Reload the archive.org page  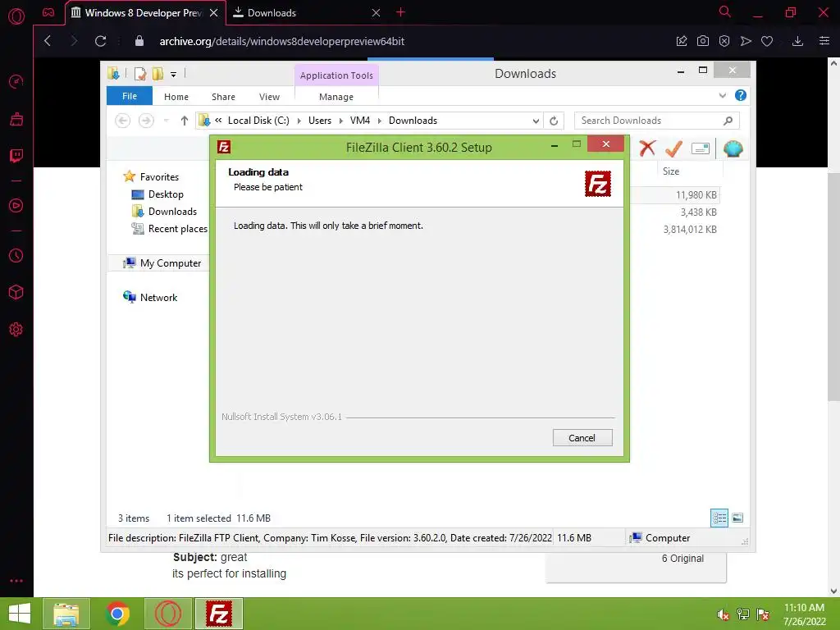pos(100,41)
